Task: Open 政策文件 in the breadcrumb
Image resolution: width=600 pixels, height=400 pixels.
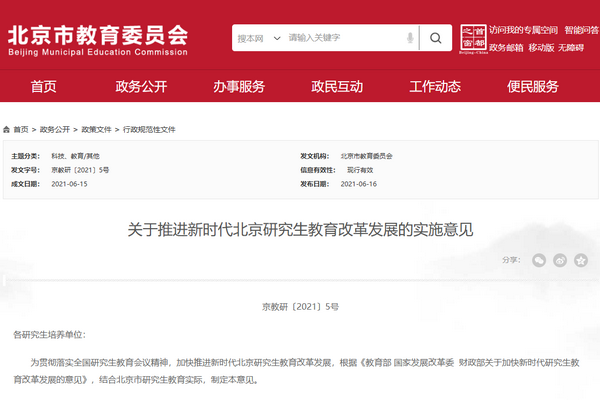Action: [96, 130]
